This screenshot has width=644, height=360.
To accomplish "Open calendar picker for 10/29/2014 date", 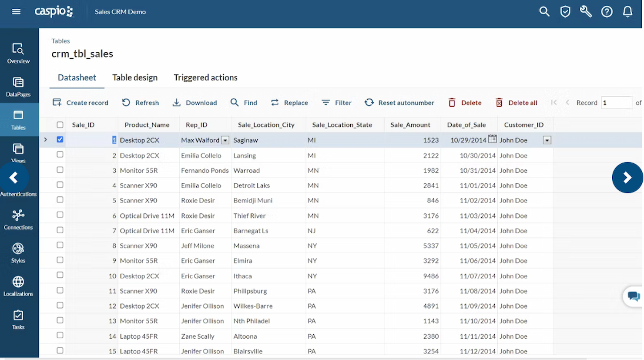I will click(x=492, y=139).
